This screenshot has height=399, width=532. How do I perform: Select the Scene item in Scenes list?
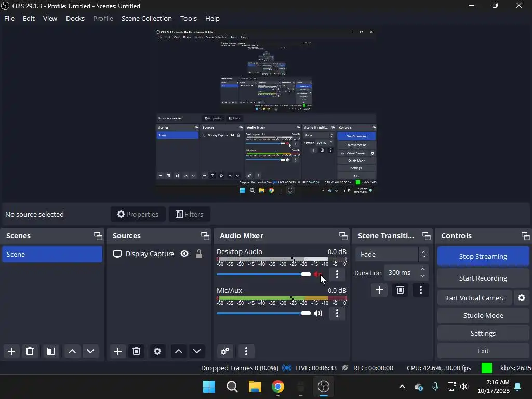(52, 254)
